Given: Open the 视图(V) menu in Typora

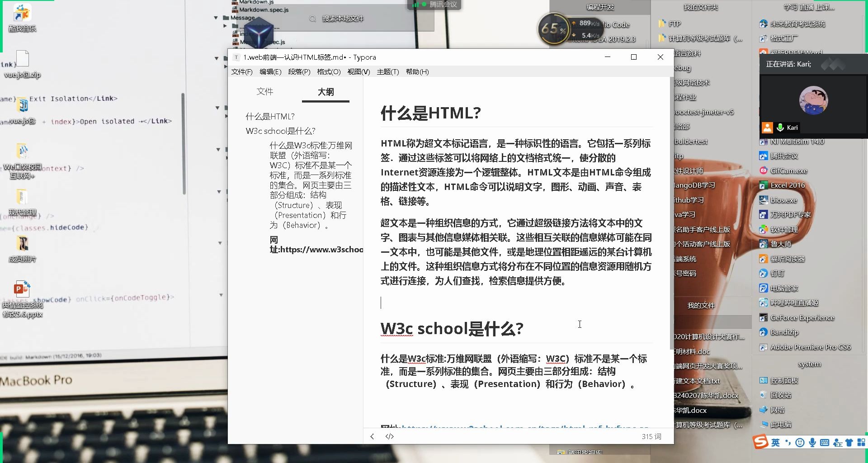Looking at the screenshot, I should pos(359,72).
